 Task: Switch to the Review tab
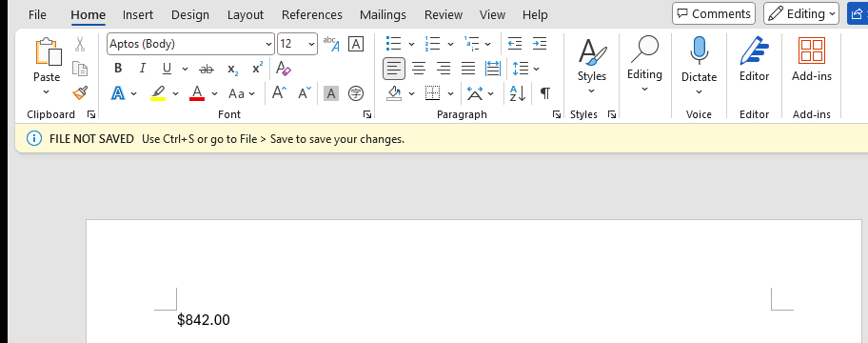click(x=444, y=14)
